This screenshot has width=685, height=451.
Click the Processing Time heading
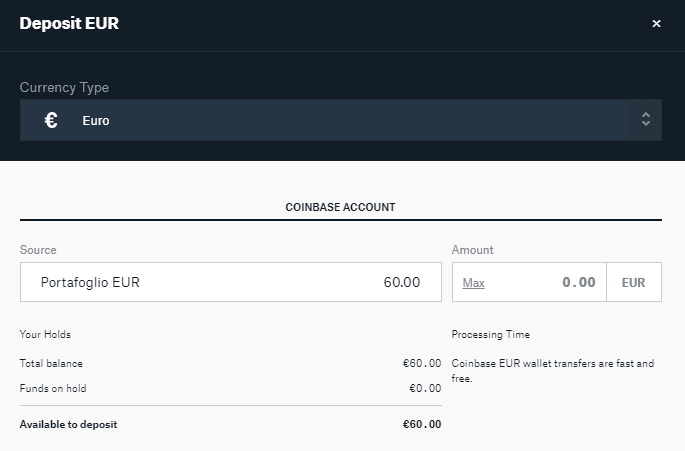point(491,334)
